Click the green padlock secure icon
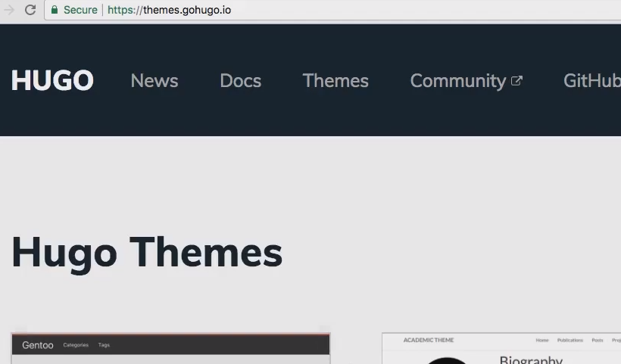This screenshot has width=621, height=364. [55, 10]
